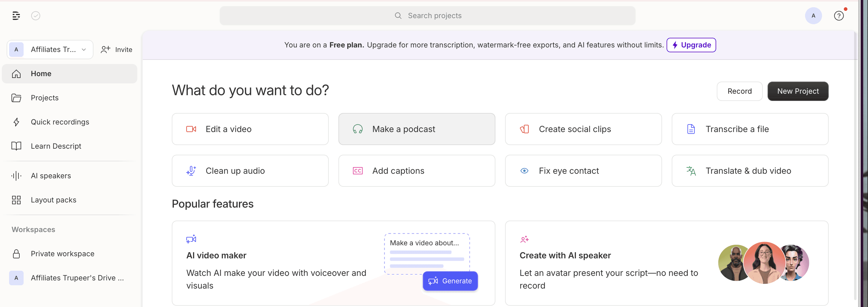The image size is (868, 307).
Task: Click the Record button
Action: [739, 91]
